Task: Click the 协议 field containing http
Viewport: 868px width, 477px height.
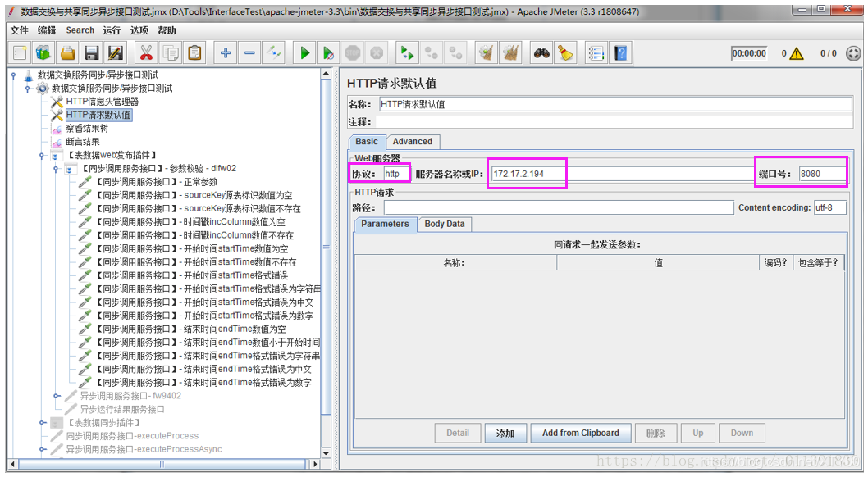Action: (x=395, y=174)
